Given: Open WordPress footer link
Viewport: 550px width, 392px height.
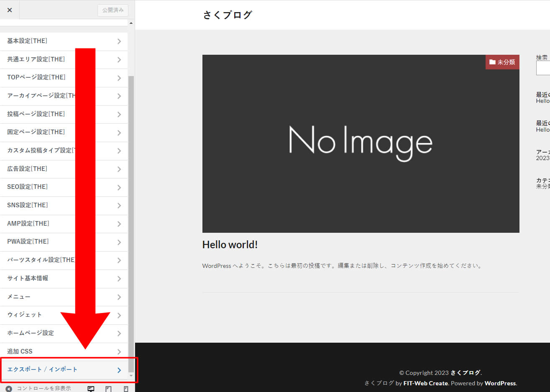Looking at the screenshot, I should (500, 383).
